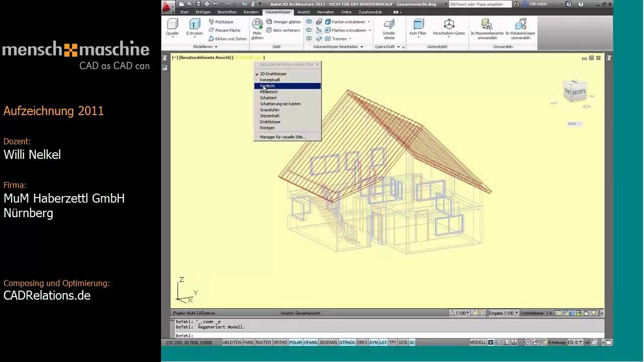Activate Klicken und Ziehen tool
Viewport: 644px width, 362px height.
click(x=227, y=39)
